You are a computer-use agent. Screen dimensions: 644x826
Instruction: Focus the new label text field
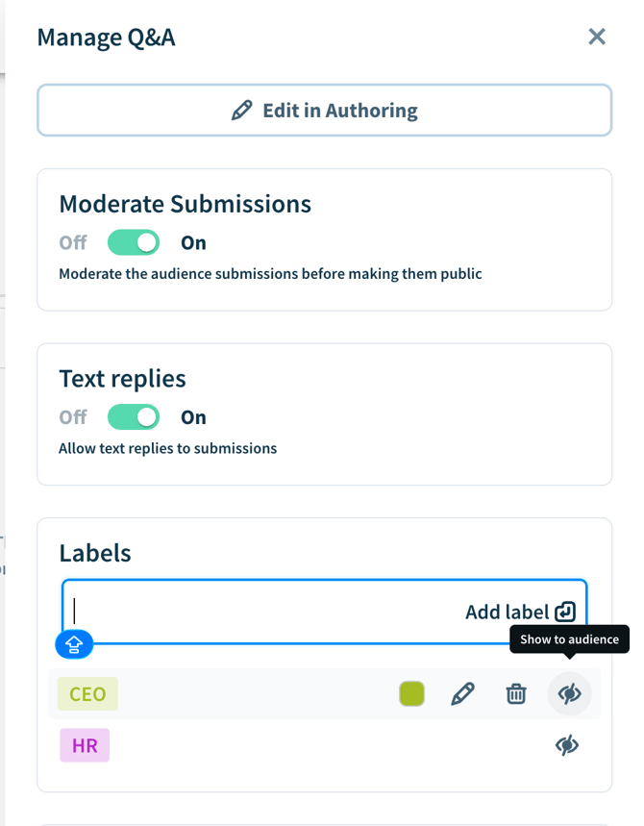(260, 612)
